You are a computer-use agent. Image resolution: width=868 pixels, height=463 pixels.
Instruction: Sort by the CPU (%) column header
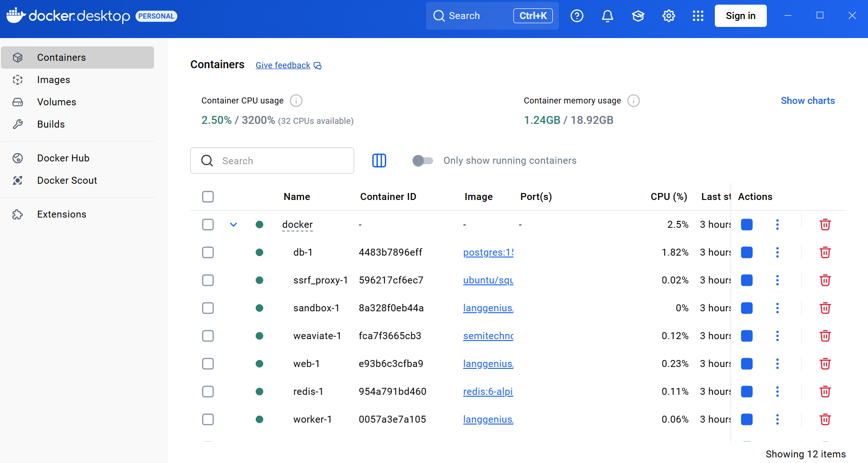(x=669, y=197)
